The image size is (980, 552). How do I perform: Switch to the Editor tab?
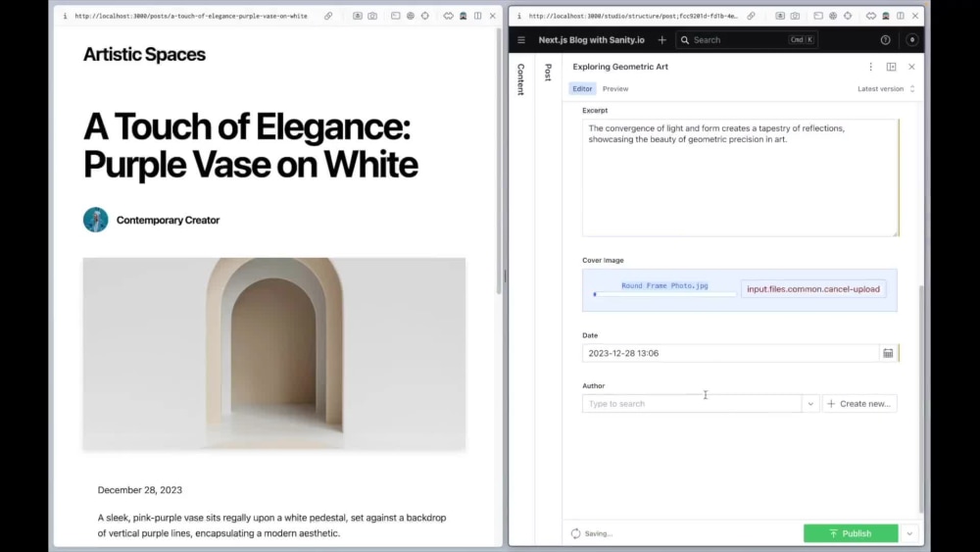point(582,89)
